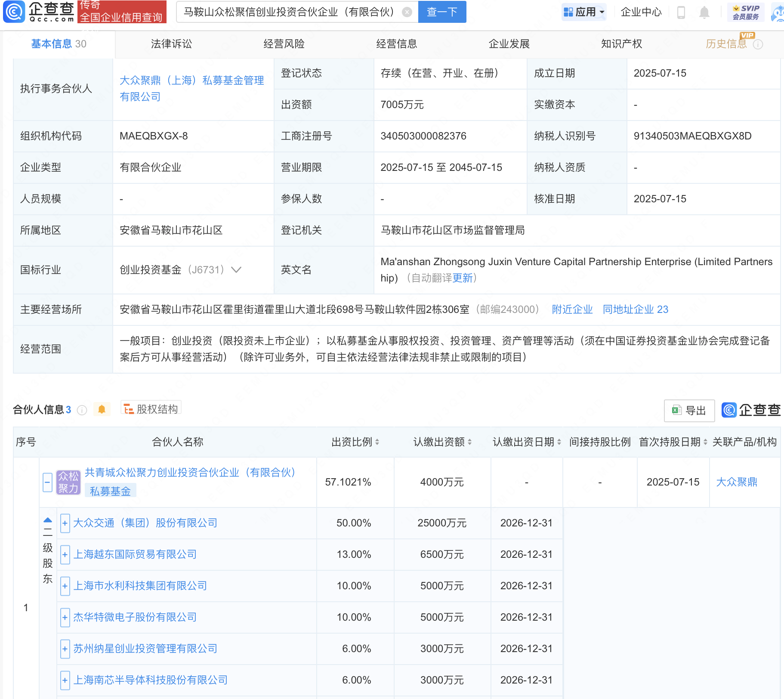This screenshot has width=784, height=699.
Task: Open the 股权结构 chart view
Action: coord(151,409)
